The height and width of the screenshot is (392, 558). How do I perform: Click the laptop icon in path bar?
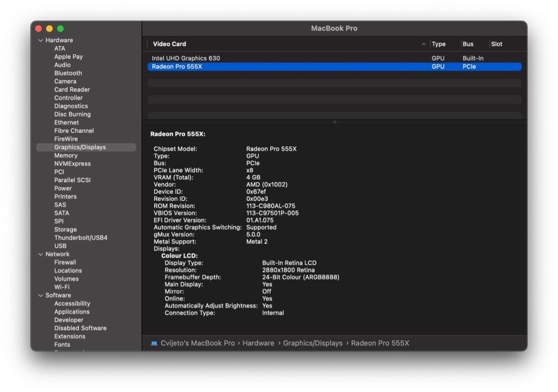154,343
